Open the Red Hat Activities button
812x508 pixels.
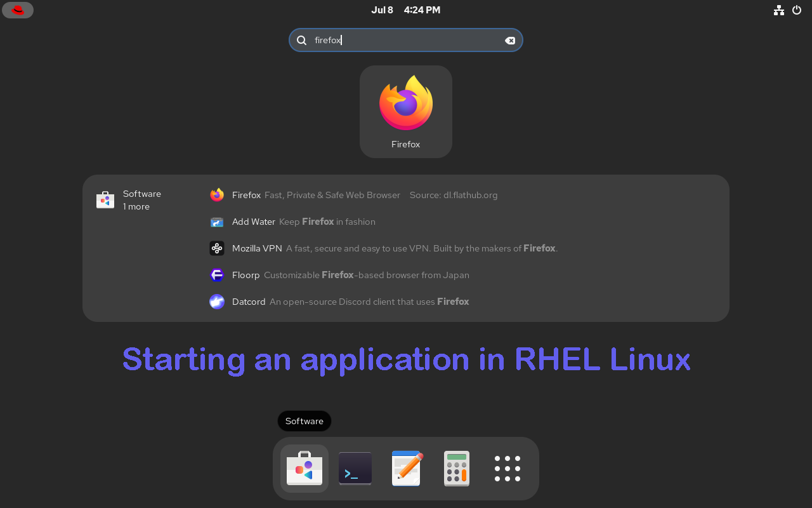pyautogui.click(x=18, y=10)
